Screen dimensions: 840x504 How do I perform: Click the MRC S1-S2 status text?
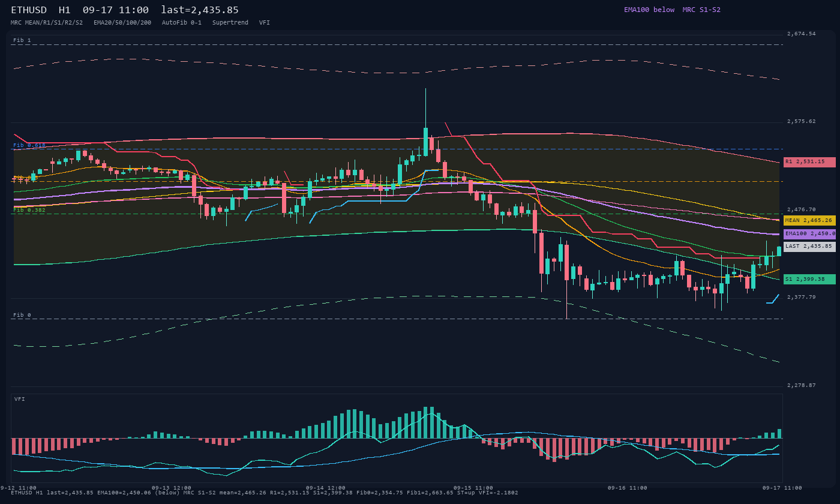[x=701, y=10]
